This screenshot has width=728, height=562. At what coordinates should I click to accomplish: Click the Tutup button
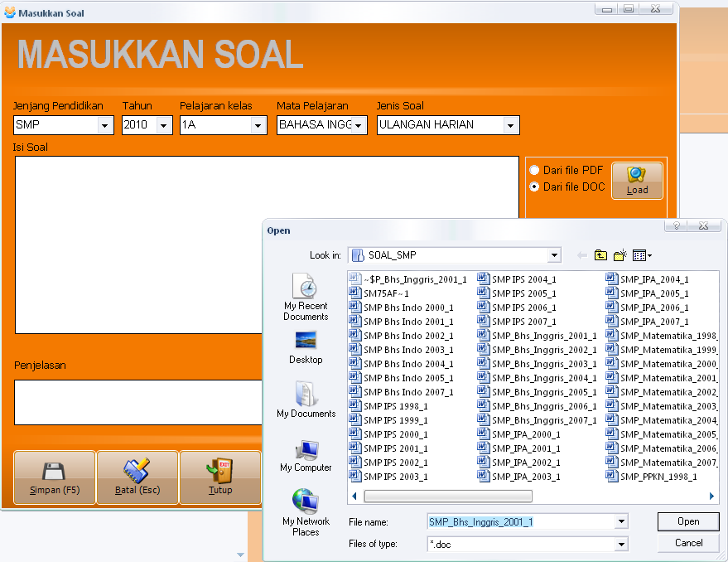point(220,477)
